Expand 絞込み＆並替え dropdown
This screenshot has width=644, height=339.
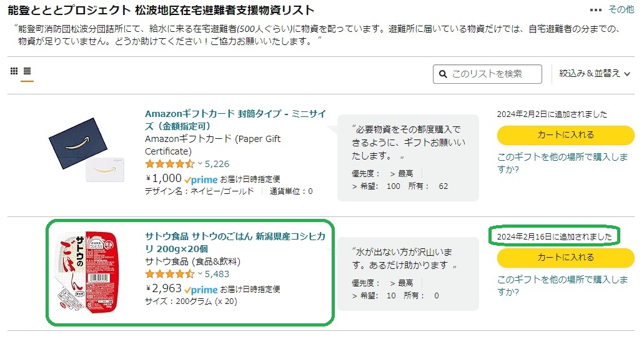(594, 74)
